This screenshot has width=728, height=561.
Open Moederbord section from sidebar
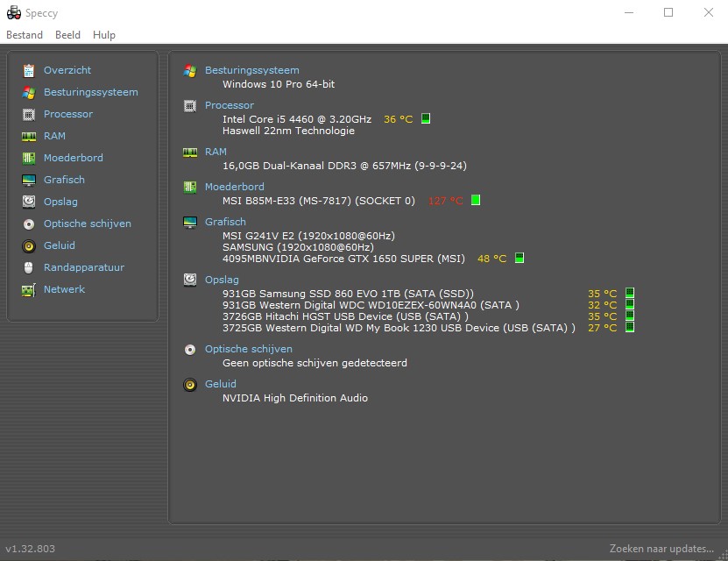[x=74, y=158]
